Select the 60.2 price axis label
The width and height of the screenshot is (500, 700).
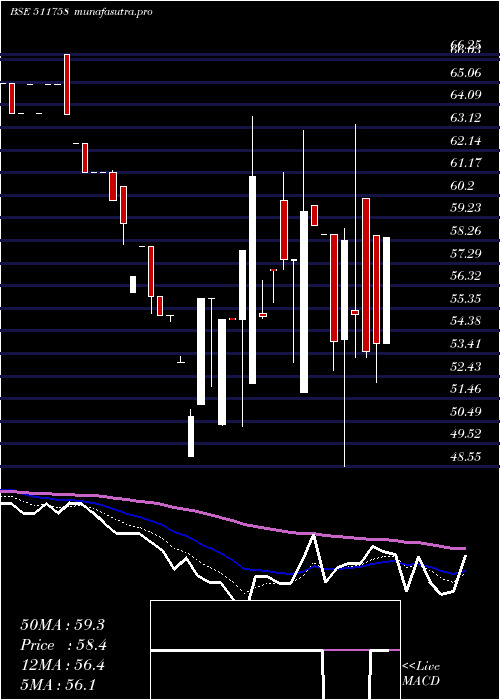462,186
